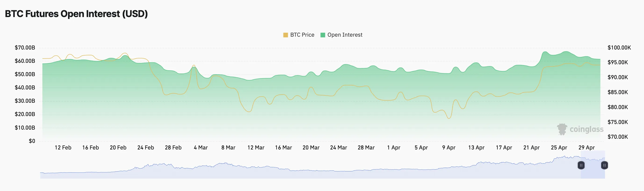Viewport: 644px width, 191px height.
Task: Click the $0 axis label
Action: (x=32, y=141)
